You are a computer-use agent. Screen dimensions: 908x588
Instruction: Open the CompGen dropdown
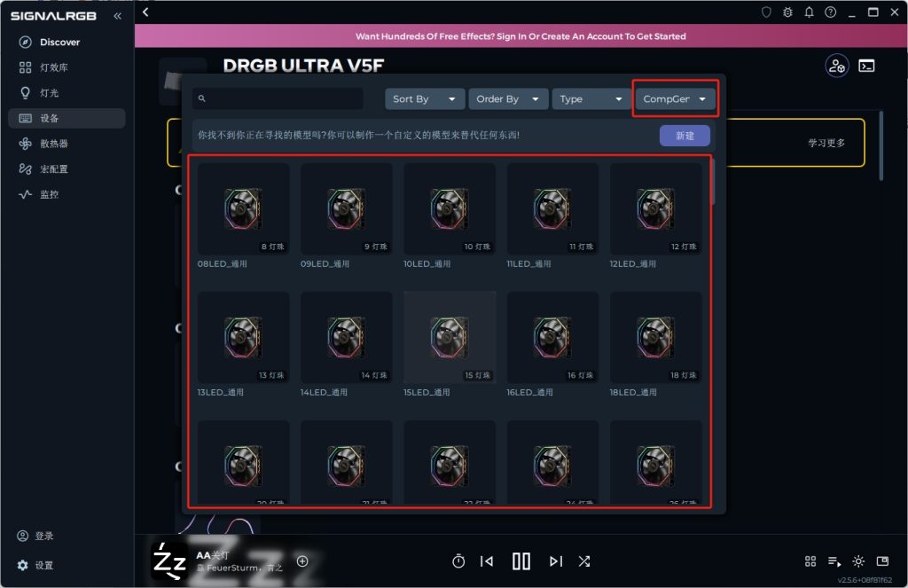click(675, 99)
